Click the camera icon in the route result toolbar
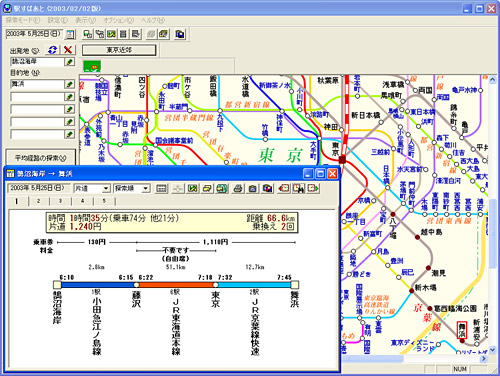The image size is (500, 376). click(x=253, y=189)
